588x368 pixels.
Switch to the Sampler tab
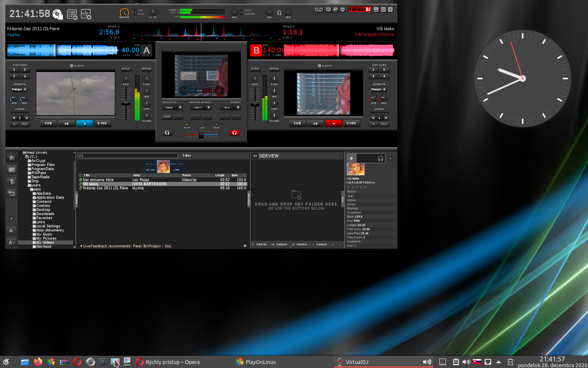point(280,245)
